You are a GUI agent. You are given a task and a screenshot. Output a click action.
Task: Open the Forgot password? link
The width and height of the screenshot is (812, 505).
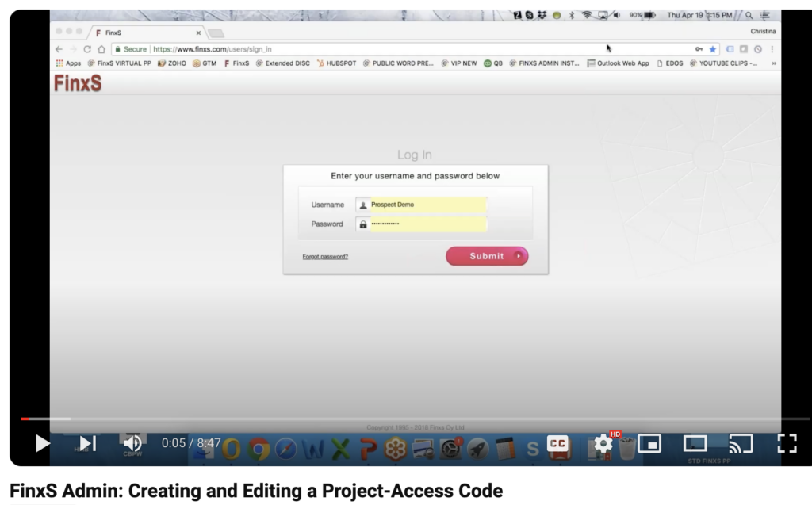[325, 256]
